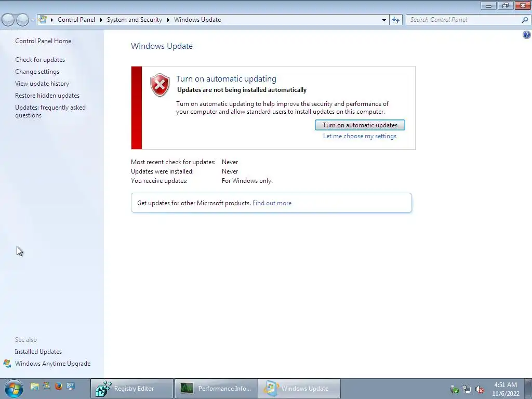Click the Windows Anytime Upgrade icon
This screenshot has height=399, width=532.
click(7, 363)
